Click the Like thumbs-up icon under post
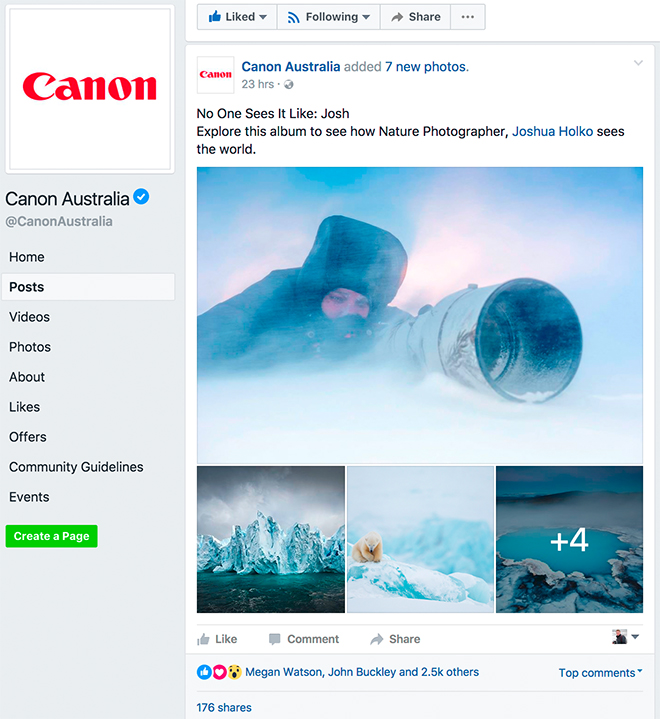 tap(203, 639)
